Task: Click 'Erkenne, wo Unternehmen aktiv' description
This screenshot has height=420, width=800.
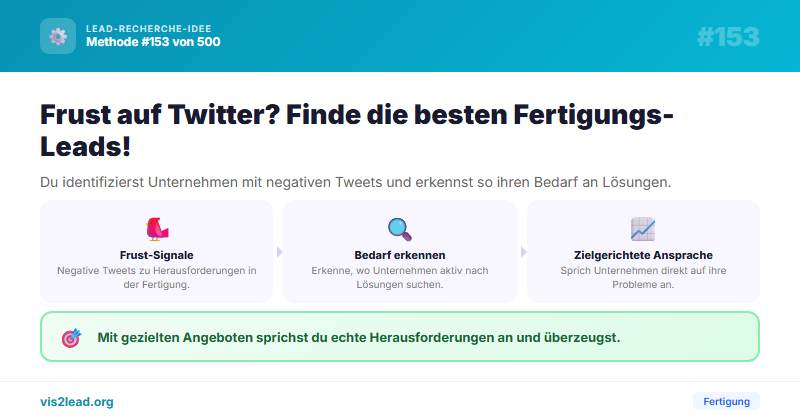Action: click(x=400, y=278)
